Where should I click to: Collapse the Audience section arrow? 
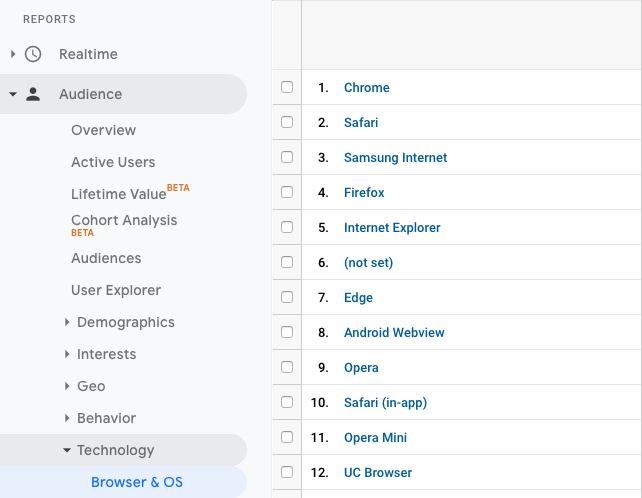point(13,94)
